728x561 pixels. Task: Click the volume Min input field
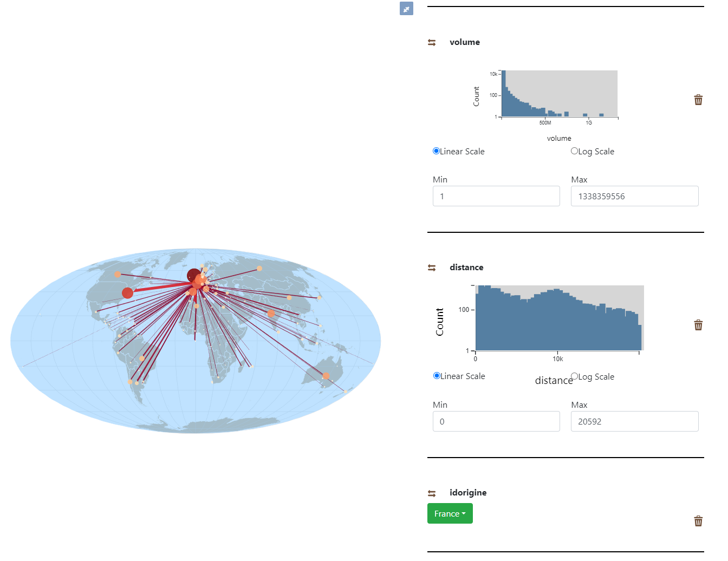tap(496, 196)
